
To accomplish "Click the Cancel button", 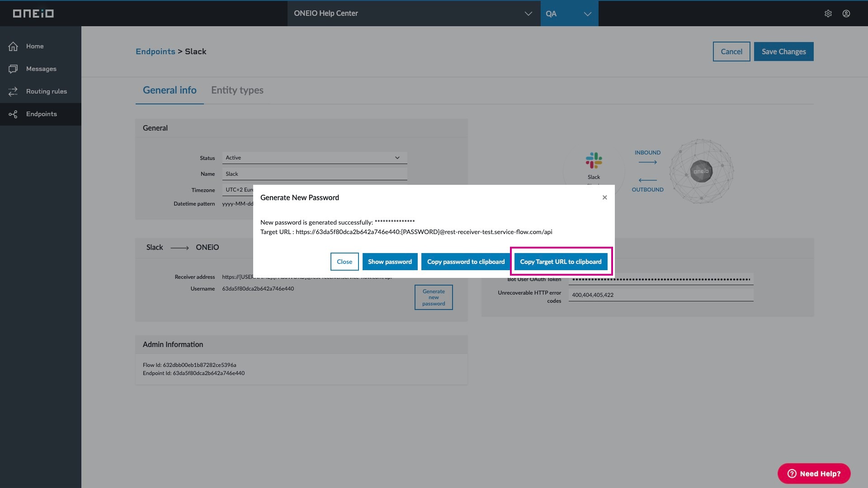I will point(731,52).
